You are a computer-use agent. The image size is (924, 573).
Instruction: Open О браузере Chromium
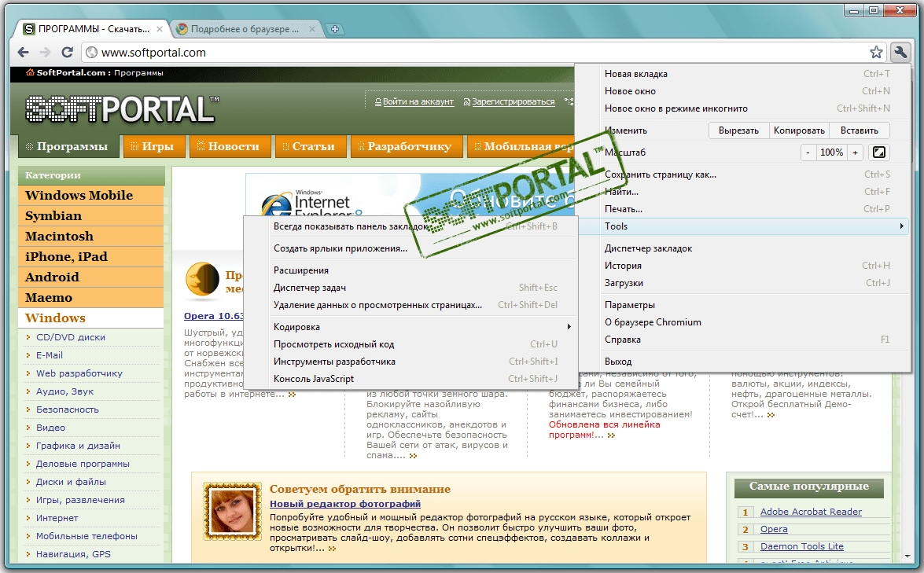click(x=744, y=322)
